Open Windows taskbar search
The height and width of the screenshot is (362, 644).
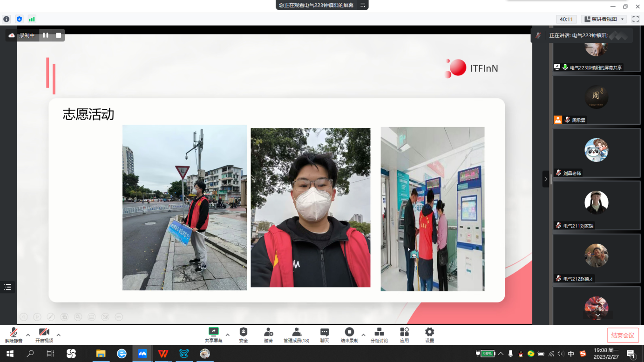pyautogui.click(x=30, y=354)
